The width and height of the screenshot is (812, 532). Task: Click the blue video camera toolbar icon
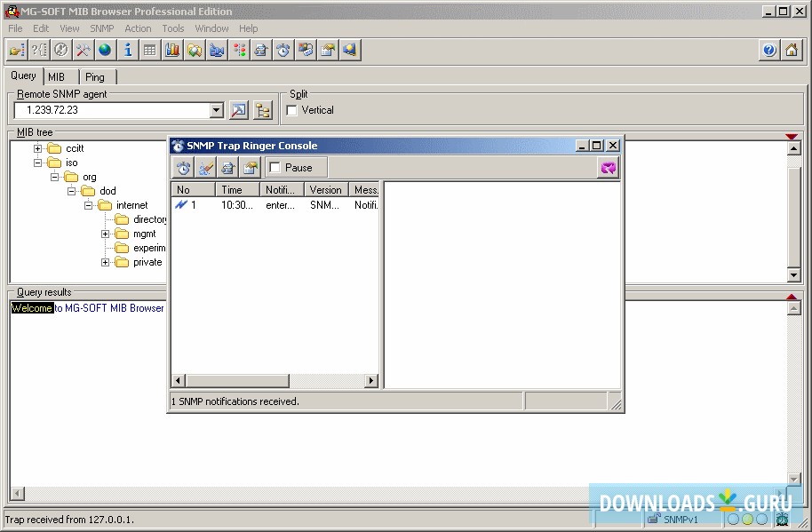pyautogui.click(x=217, y=51)
